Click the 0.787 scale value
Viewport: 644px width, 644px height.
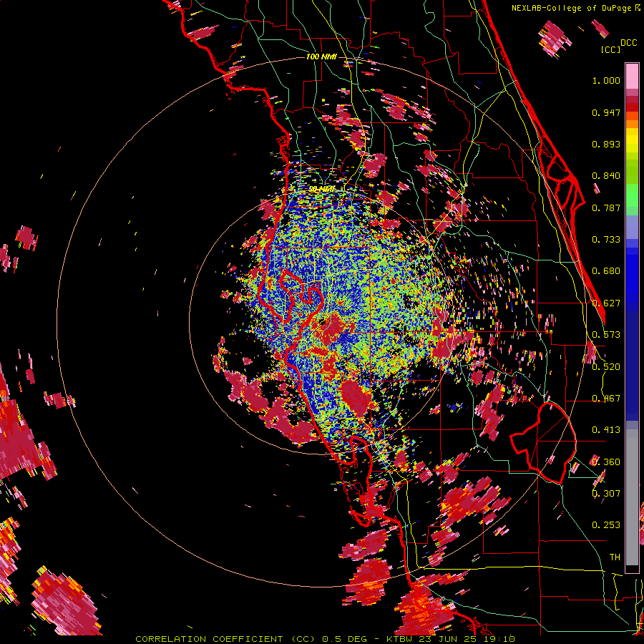coord(606,208)
